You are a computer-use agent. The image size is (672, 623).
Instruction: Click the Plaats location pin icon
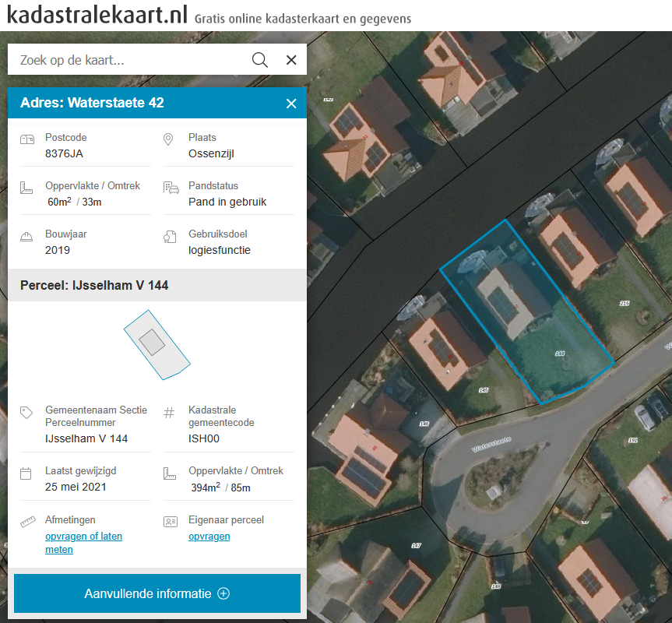click(169, 139)
